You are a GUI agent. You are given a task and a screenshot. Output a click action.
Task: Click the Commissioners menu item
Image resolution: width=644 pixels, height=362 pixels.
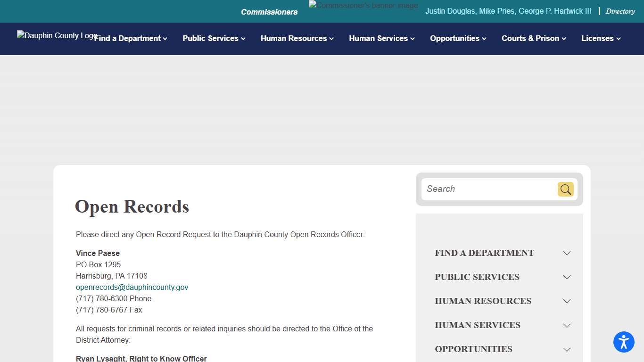(x=269, y=11)
